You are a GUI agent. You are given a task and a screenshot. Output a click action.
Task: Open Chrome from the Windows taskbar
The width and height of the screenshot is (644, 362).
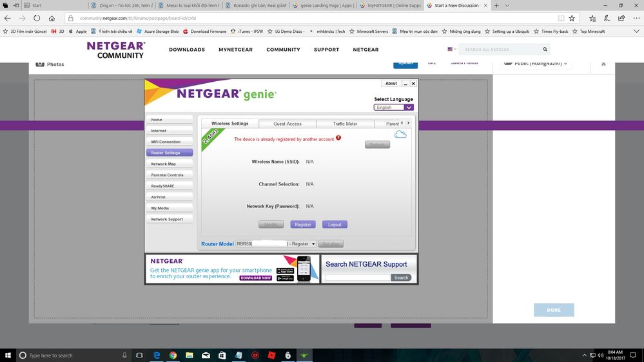point(173,355)
